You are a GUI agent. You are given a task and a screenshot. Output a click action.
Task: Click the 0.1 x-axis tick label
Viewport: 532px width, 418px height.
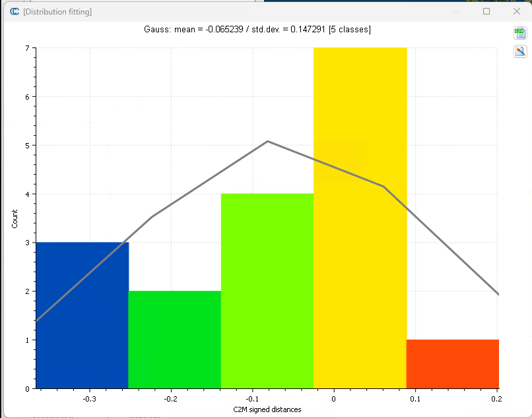415,399
